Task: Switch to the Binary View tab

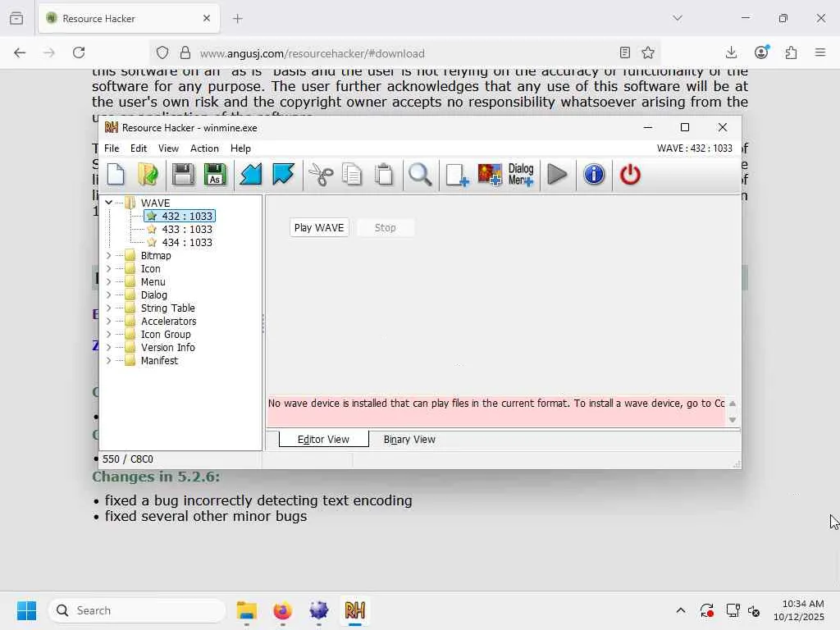Action: 409,440
